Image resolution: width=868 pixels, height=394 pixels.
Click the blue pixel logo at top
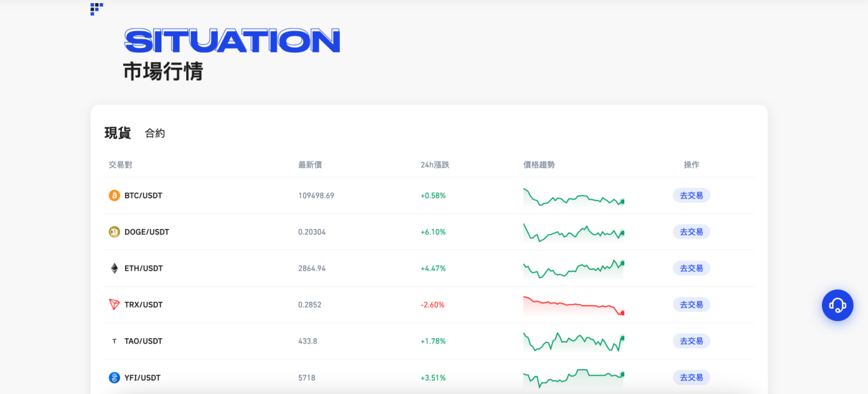pyautogui.click(x=96, y=8)
